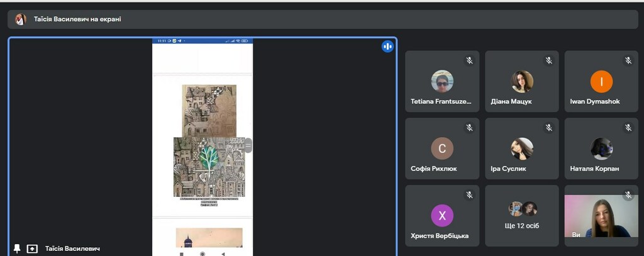Click Христя Вербіцька's purple X avatar

442,216
